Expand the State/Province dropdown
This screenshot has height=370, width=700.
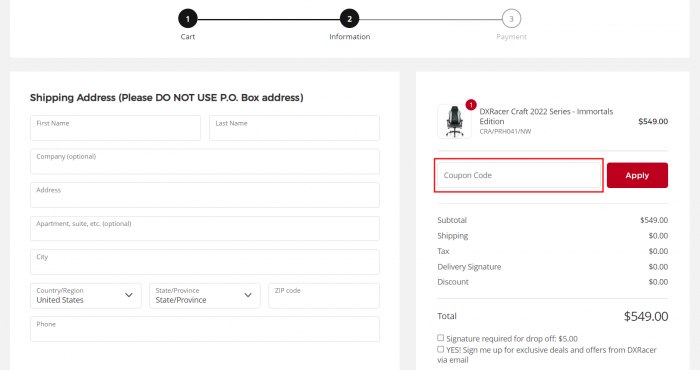tap(204, 295)
